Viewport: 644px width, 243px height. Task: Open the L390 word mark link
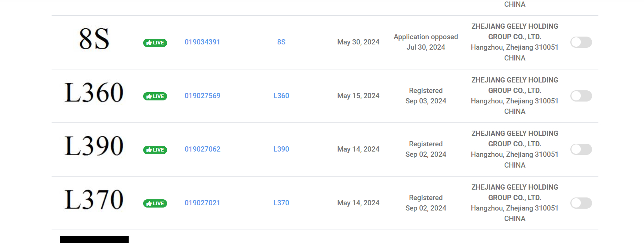(x=281, y=149)
